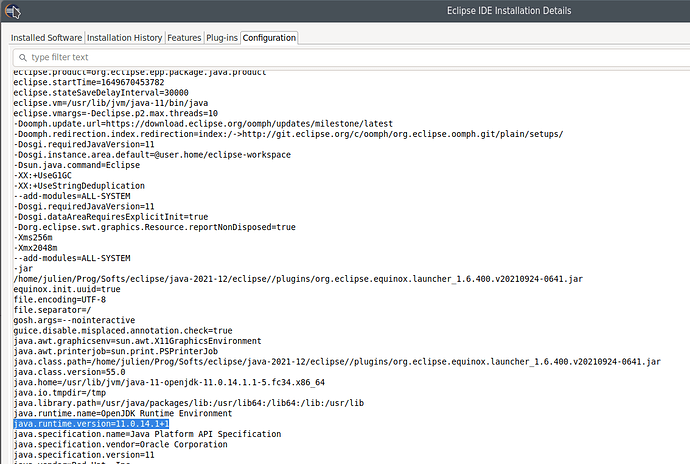Click the -Doomph.redirection.index.redirection line
The height and width of the screenshot is (464, 690).
coord(288,134)
